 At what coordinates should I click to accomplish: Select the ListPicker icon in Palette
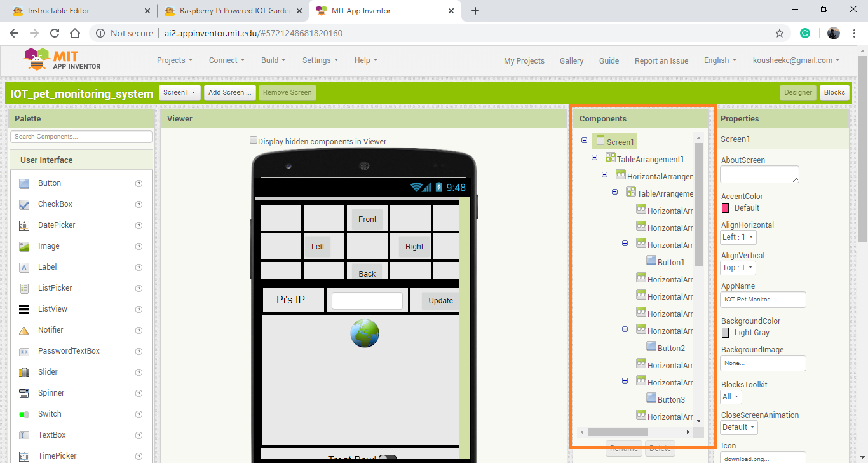coord(24,288)
